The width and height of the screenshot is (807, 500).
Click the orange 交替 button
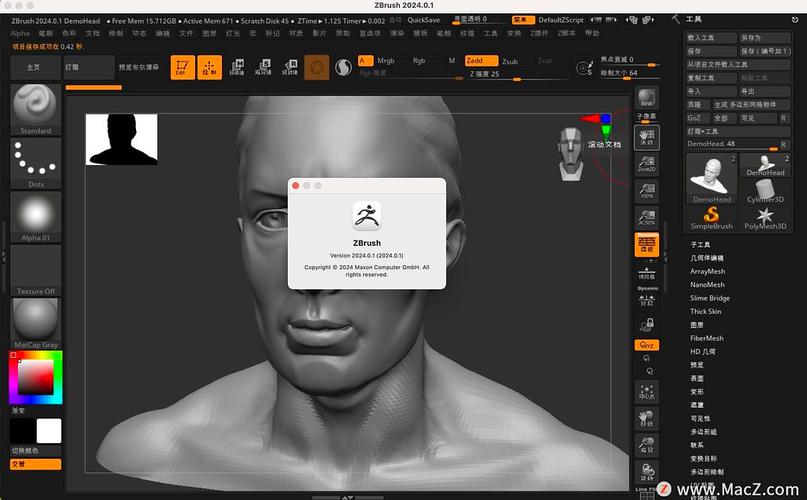(36, 464)
